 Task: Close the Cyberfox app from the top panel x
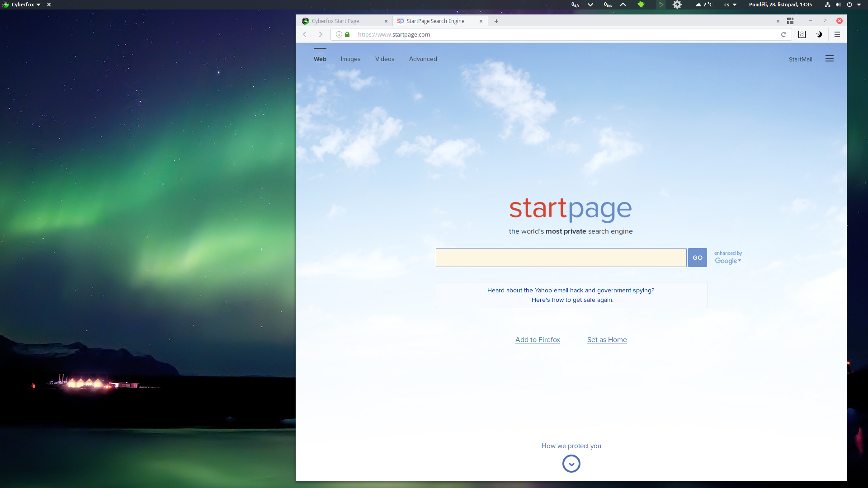(x=49, y=5)
